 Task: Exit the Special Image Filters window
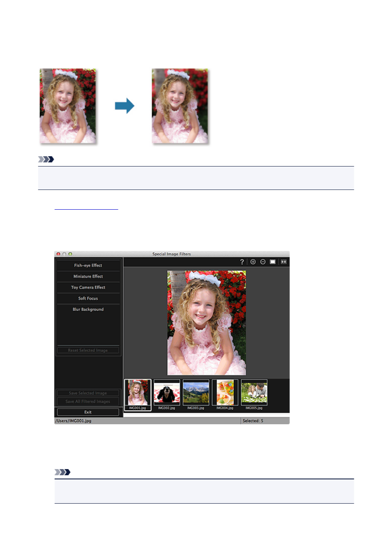(88, 412)
